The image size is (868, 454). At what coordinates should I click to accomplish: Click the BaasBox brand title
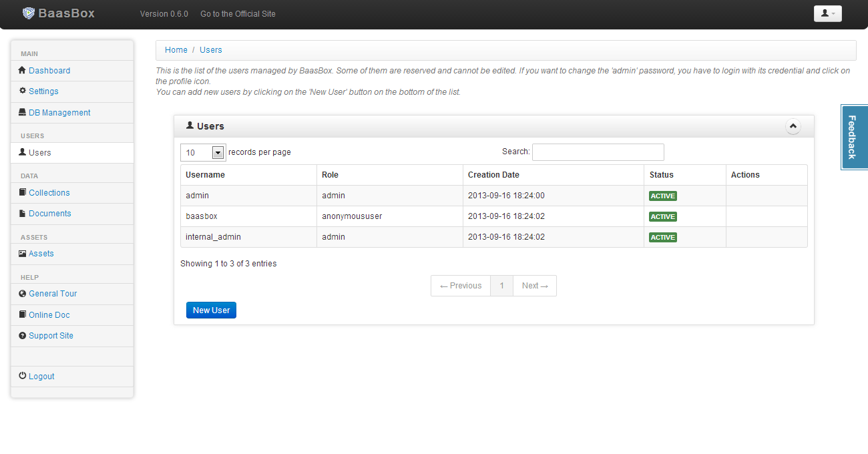66,13
